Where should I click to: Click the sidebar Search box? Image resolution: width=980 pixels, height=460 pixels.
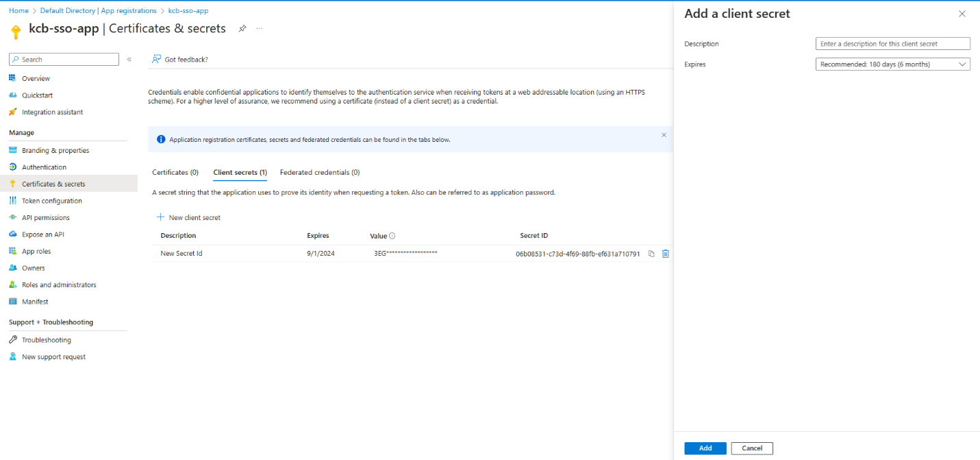pos(64,60)
